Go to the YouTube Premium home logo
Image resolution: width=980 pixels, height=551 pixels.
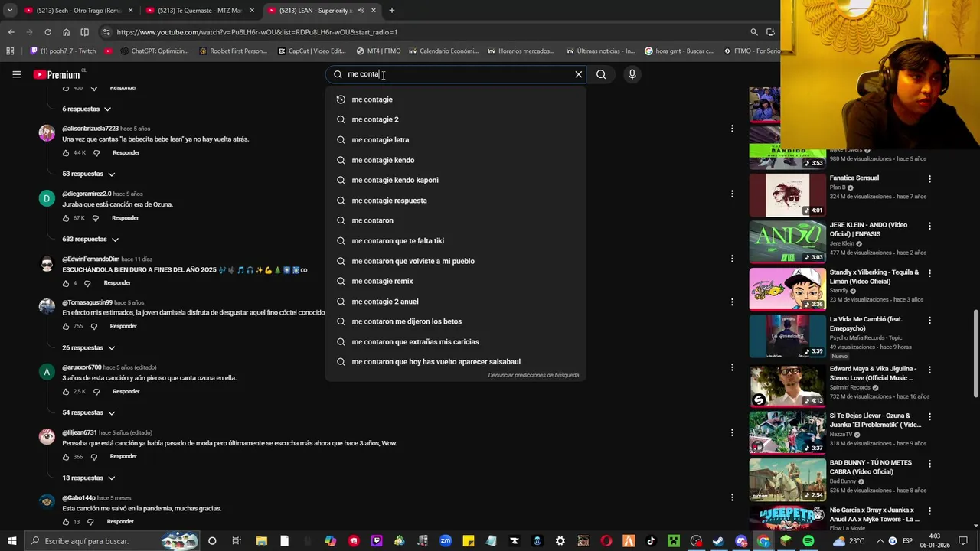point(57,74)
